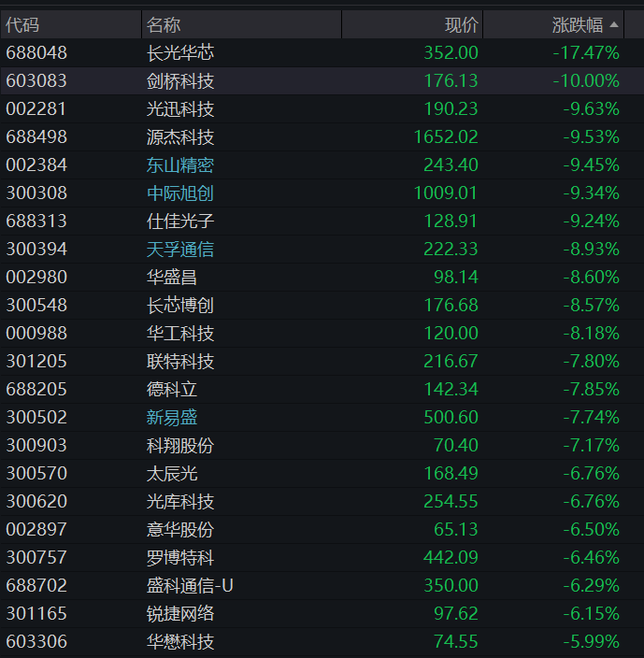This screenshot has height=658, width=644.
Task: Open the highlighted stock 天孚通信
Action: tap(180, 250)
